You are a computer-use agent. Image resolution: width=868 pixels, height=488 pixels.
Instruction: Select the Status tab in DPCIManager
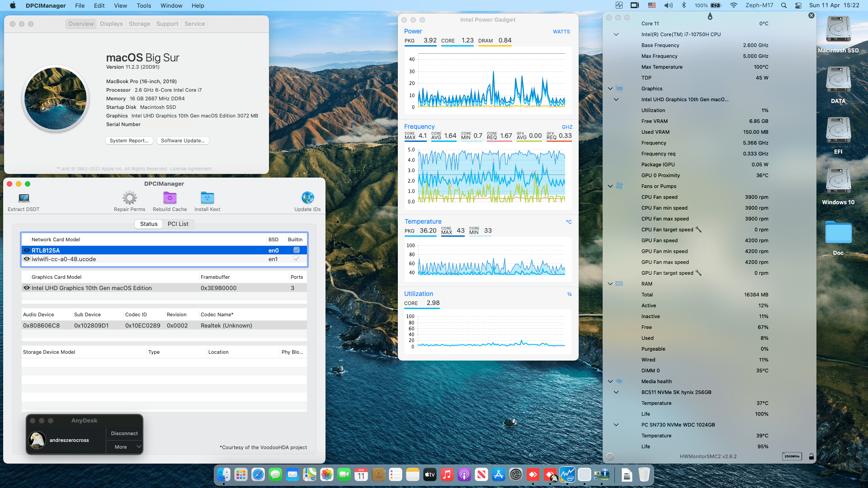click(x=149, y=224)
